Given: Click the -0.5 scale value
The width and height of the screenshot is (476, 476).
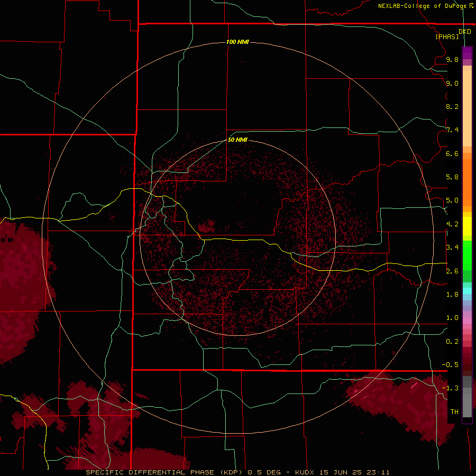Looking at the screenshot, I should tap(450, 365).
